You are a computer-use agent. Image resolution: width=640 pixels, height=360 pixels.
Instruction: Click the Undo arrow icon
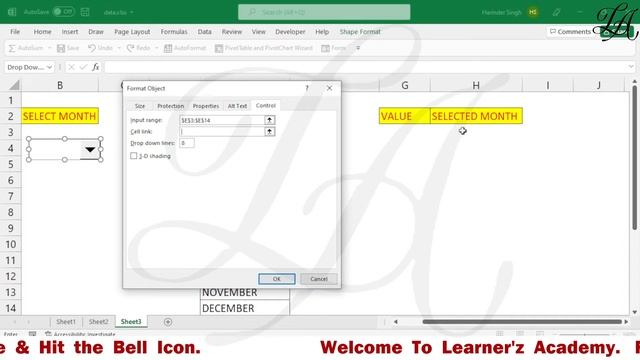point(92,48)
